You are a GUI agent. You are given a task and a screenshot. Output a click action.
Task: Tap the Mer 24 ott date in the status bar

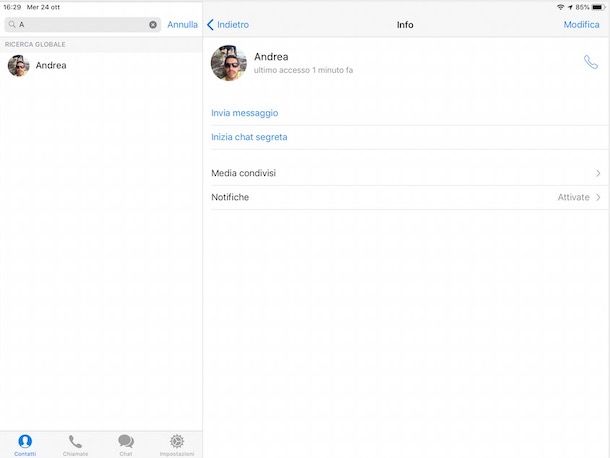click(43, 7)
